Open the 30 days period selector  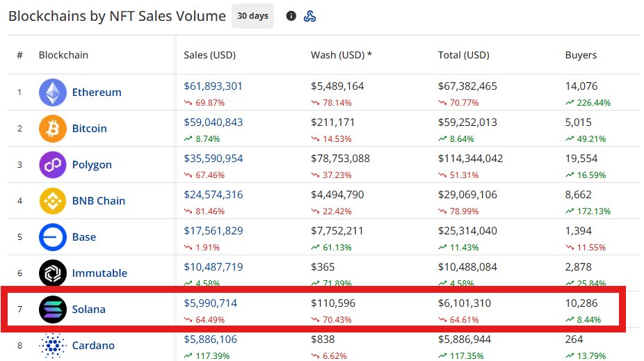point(252,16)
